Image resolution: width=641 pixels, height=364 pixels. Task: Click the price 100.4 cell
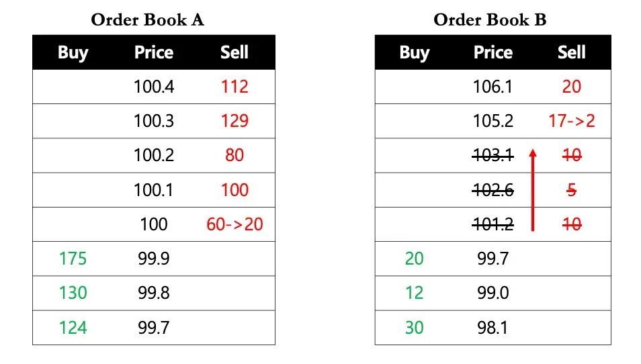pyautogui.click(x=154, y=87)
